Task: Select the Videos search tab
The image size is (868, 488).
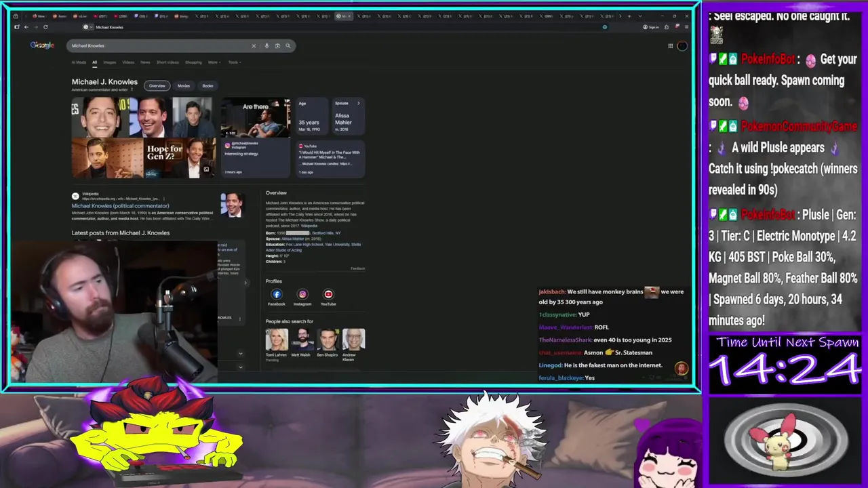Action: [x=128, y=62]
